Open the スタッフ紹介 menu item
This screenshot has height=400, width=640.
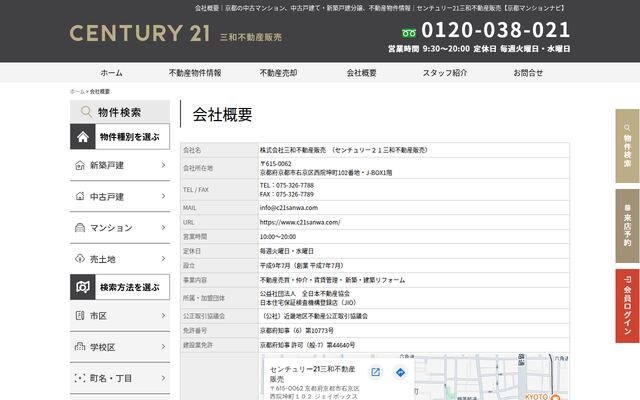point(445,73)
